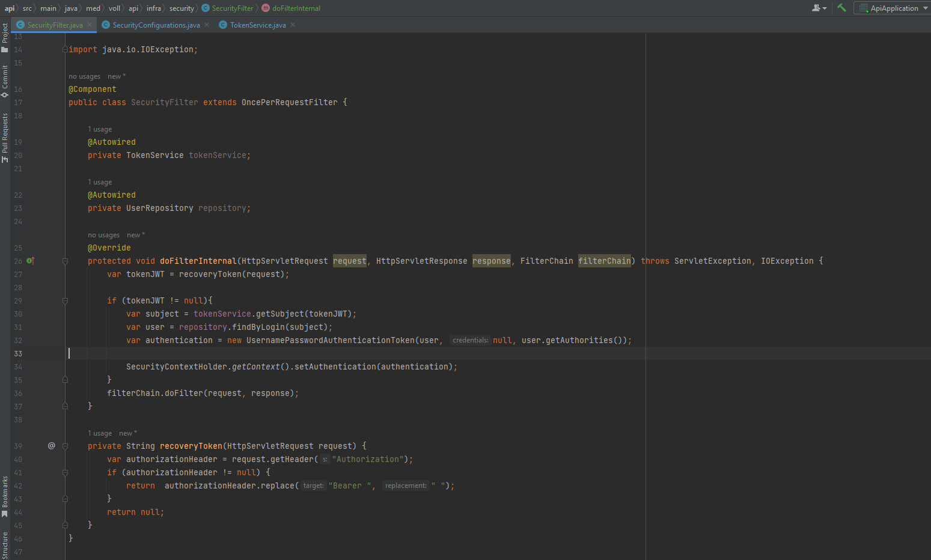Collapse the import block at line 14

65,49
